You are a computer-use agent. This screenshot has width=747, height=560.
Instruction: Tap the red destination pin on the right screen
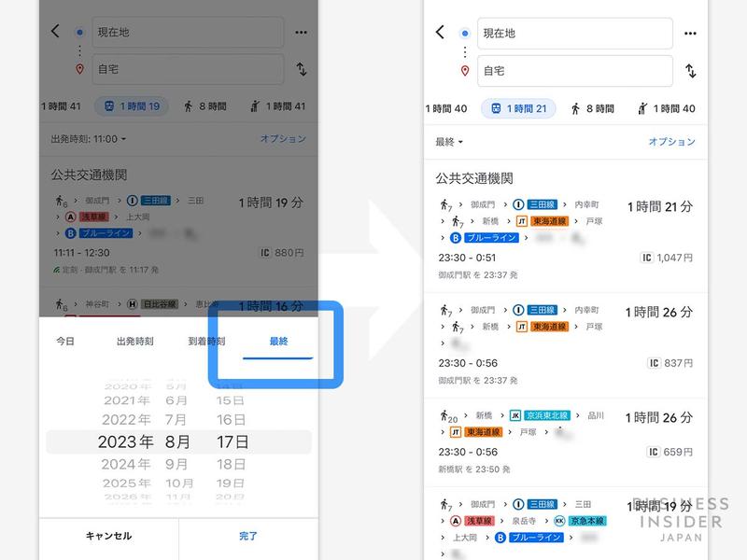tap(465, 71)
